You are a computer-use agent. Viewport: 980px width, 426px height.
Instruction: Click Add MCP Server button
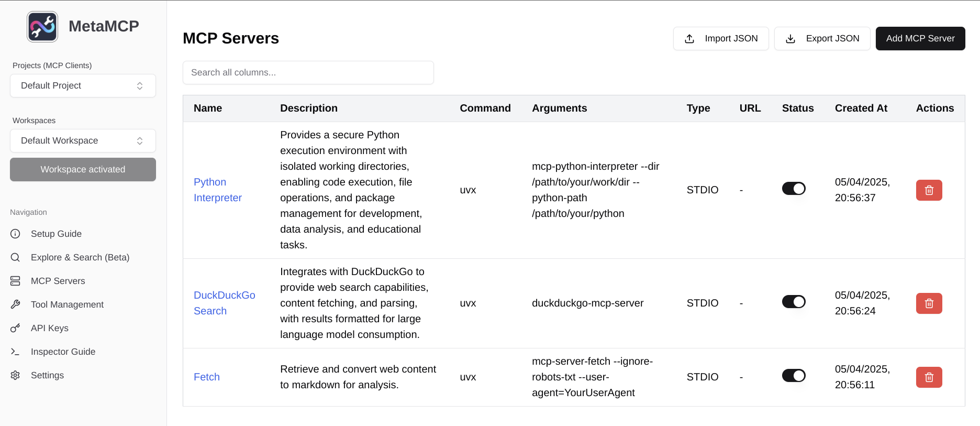pyautogui.click(x=920, y=39)
